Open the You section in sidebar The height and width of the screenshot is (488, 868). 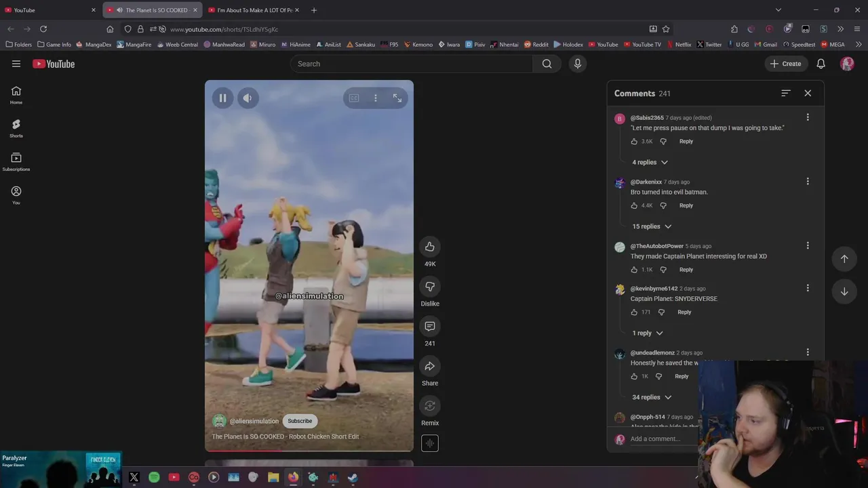[16, 196]
